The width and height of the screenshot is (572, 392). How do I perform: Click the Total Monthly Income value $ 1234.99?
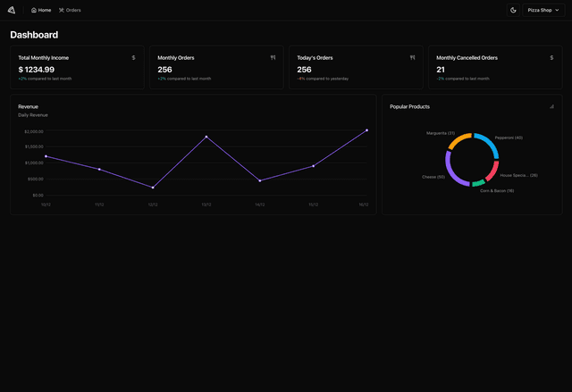click(37, 70)
